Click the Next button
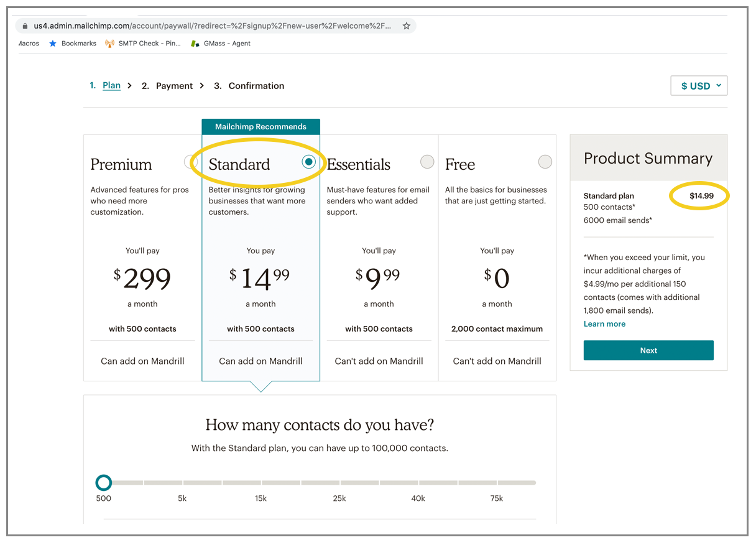Image resolution: width=756 pixels, height=545 pixels. pyautogui.click(x=648, y=350)
